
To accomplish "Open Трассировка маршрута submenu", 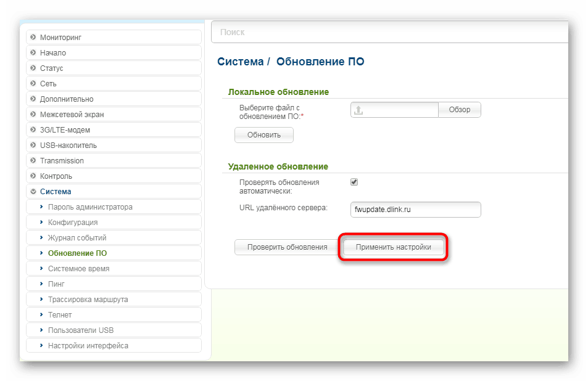I will [114, 300].
